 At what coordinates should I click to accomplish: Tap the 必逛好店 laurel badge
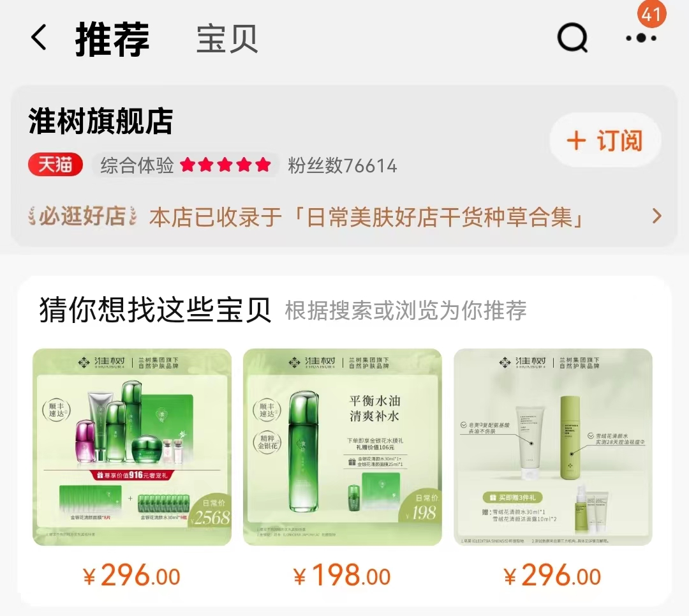(82, 216)
